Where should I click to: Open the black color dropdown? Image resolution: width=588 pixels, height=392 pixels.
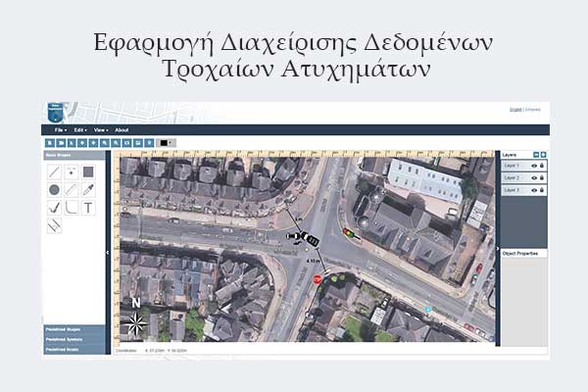(166, 143)
